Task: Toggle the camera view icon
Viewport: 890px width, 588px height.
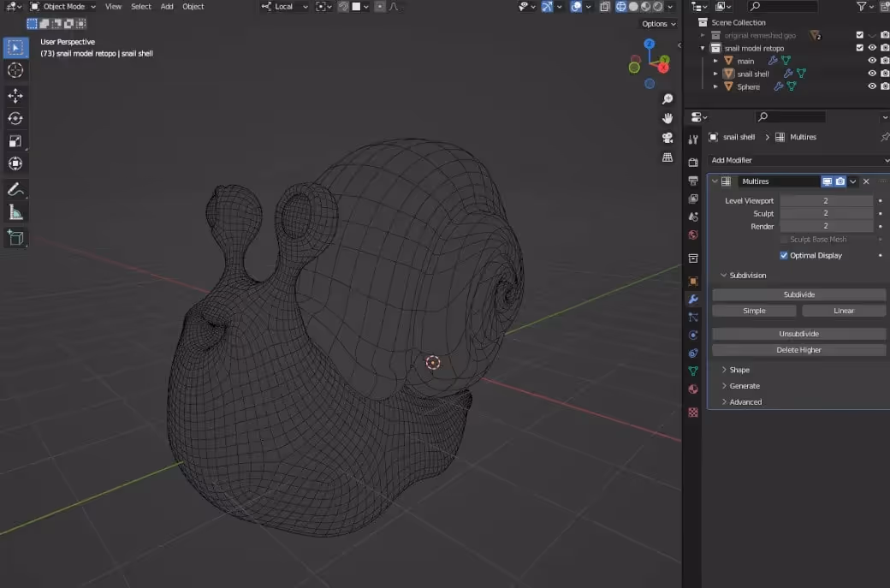Action: [667, 138]
